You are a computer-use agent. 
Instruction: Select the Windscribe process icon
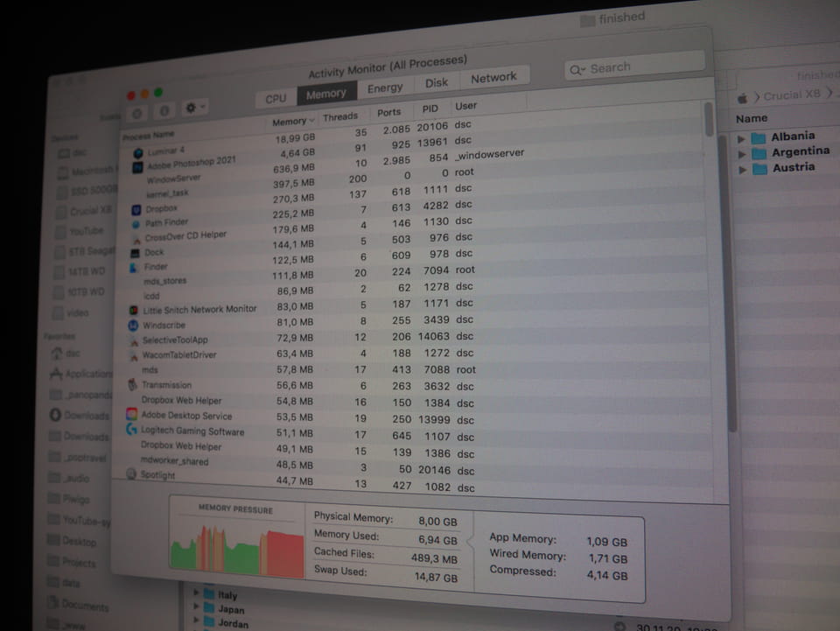[x=134, y=326]
